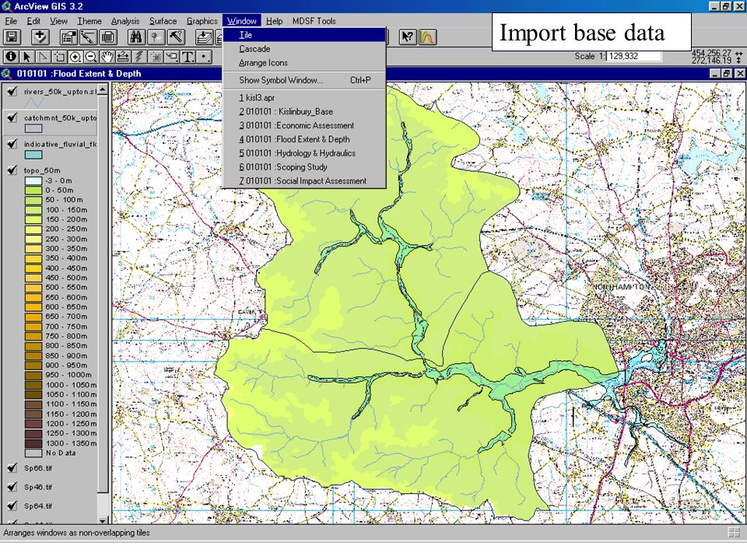747x560 pixels.
Task: Click the context Help pointer icon
Action: click(408, 37)
